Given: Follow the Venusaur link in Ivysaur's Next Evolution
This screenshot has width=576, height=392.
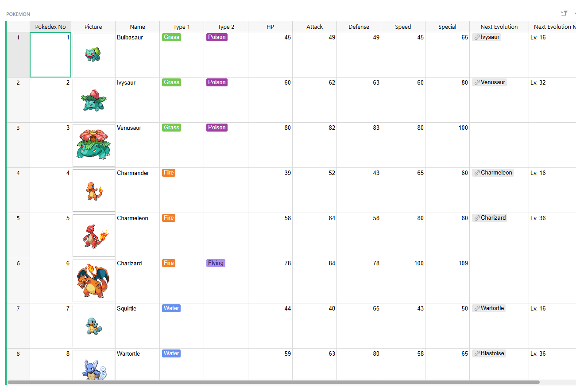Looking at the screenshot, I should [489, 82].
